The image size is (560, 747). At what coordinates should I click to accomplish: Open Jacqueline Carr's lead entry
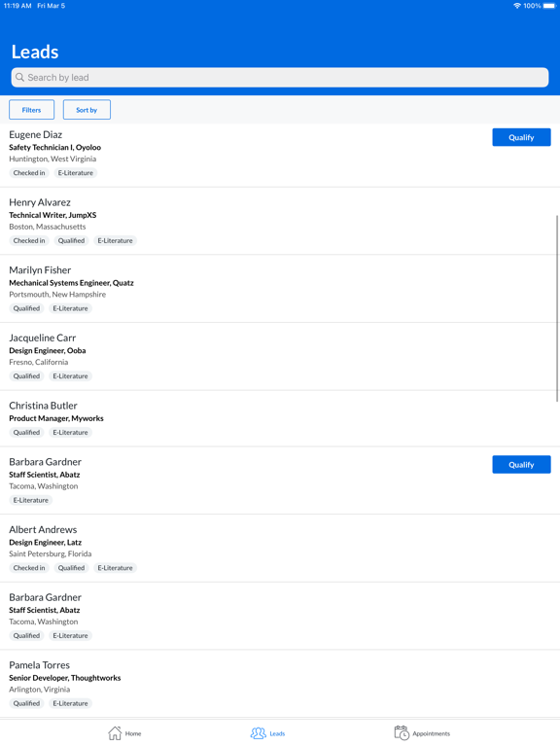point(280,356)
